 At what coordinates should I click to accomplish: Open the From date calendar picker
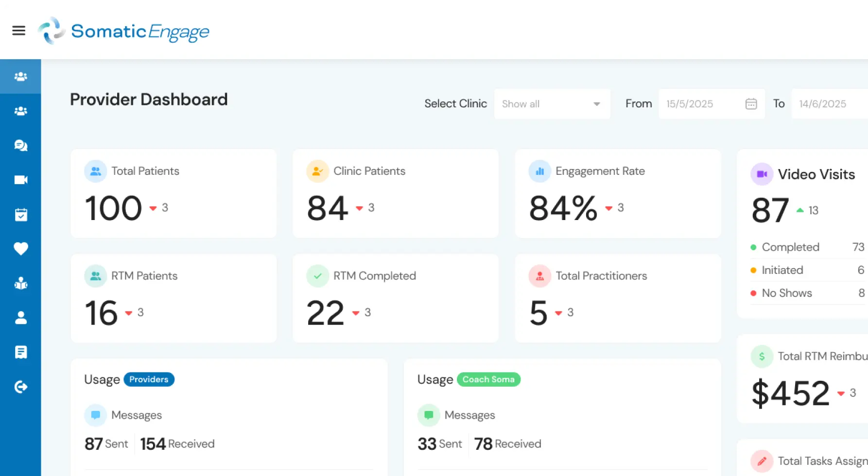(751, 104)
